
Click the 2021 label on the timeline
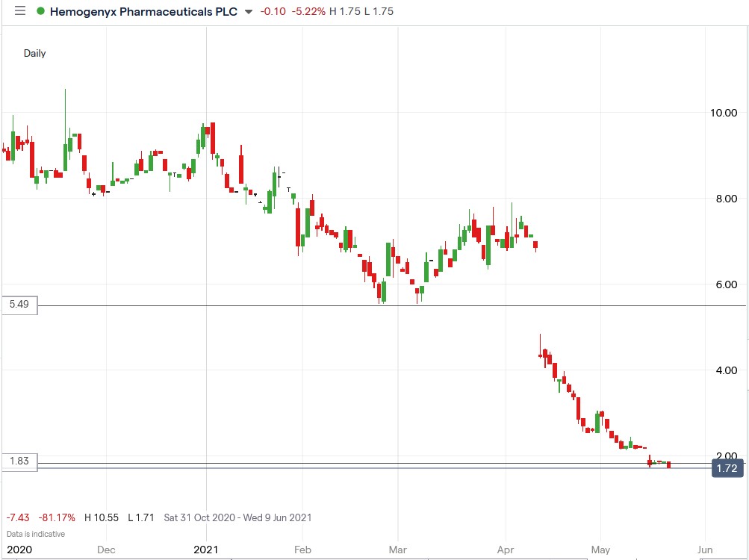click(207, 549)
